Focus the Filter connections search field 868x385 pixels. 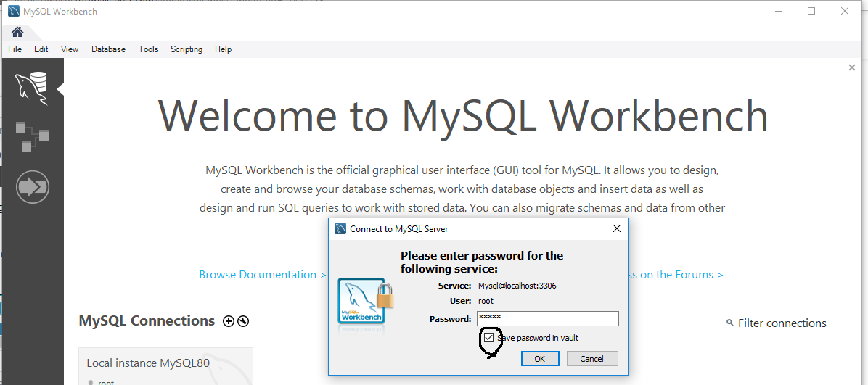tap(782, 323)
